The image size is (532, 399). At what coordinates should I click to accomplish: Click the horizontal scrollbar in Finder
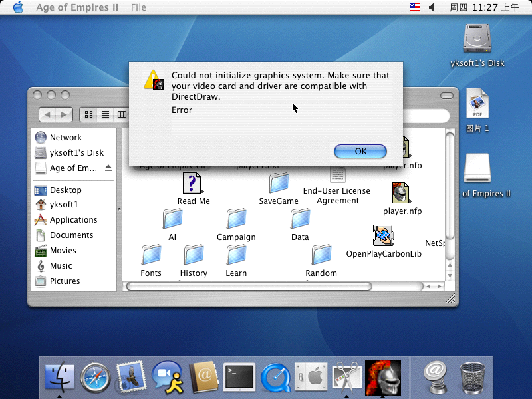point(249,287)
